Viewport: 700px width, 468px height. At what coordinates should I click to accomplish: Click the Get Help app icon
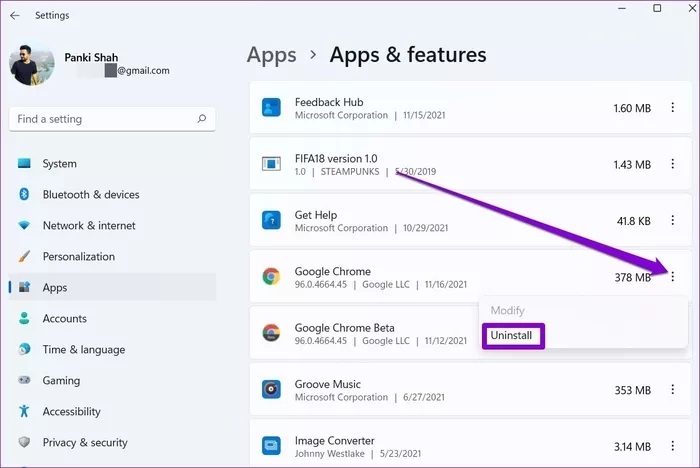[x=271, y=221]
